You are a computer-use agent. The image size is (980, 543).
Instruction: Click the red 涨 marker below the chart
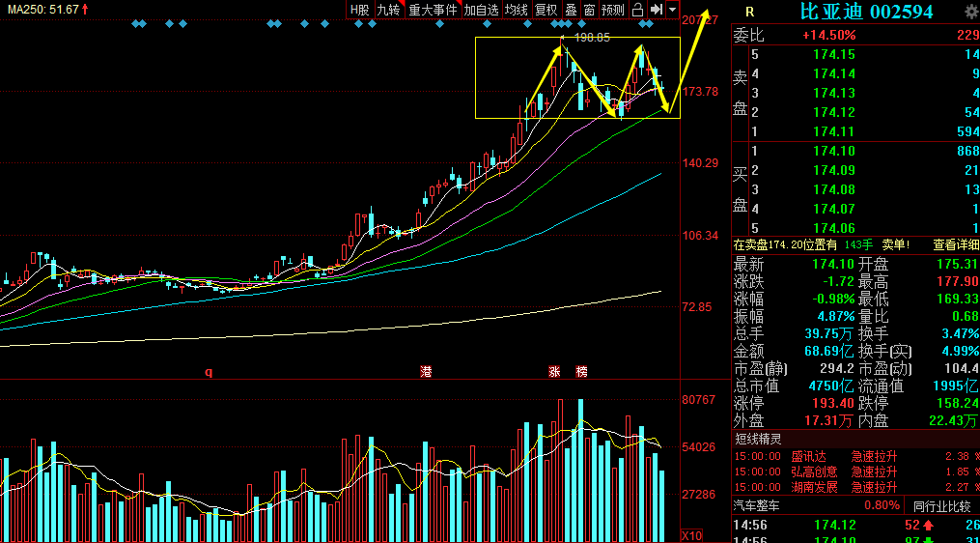[554, 371]
